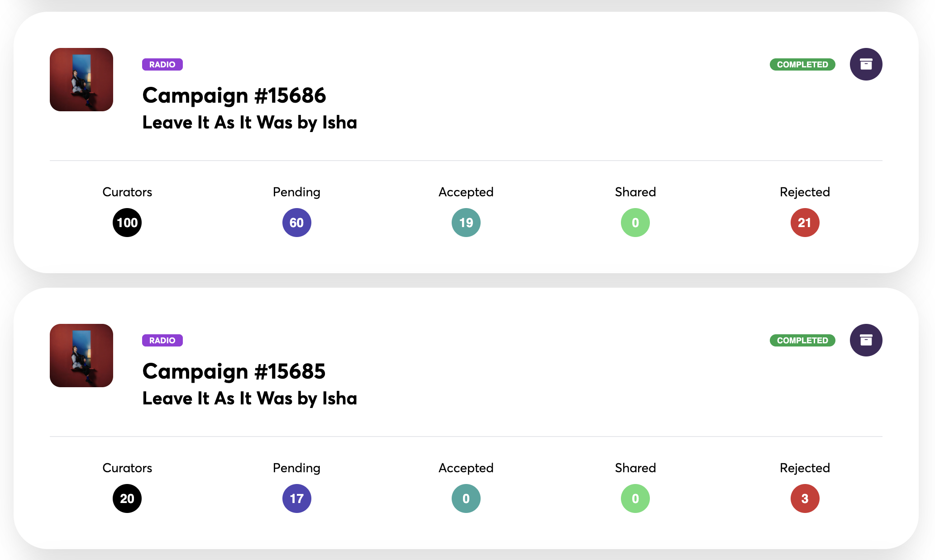
Task: Click COMPLETED status badge on Campaign #15685
Action: coord(802,341)
